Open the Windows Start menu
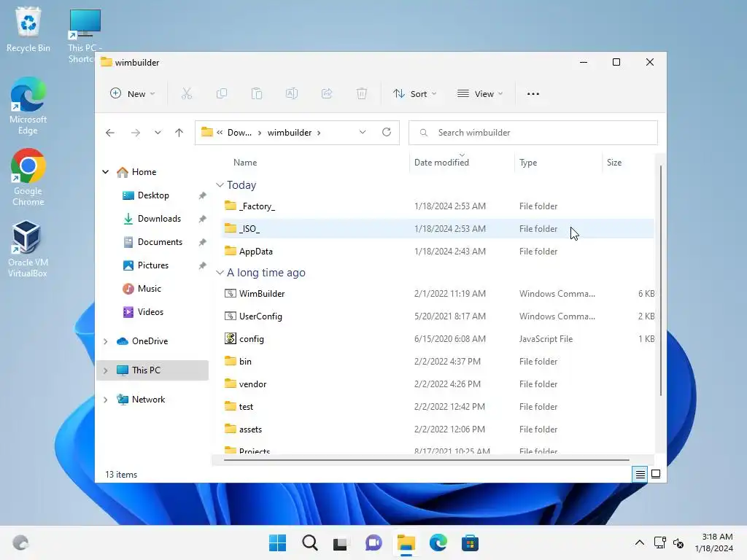 pyautogui.click(x=278, y=542)
